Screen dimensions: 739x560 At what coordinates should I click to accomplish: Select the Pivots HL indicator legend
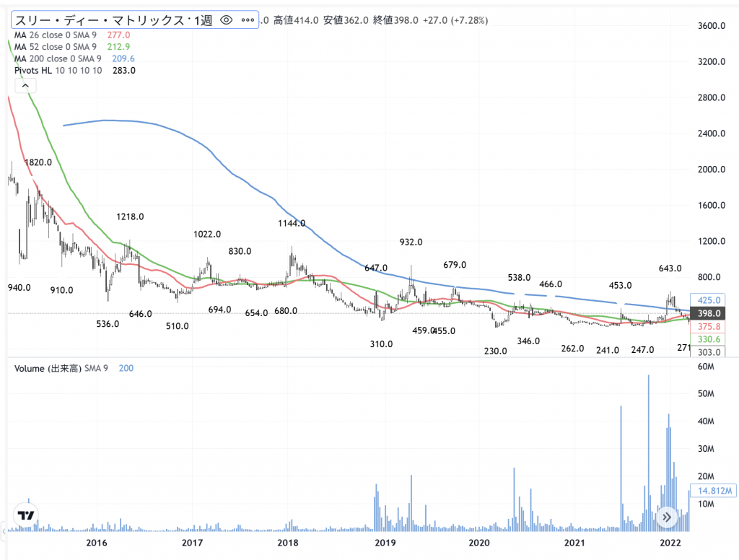[x=58, y=70]
